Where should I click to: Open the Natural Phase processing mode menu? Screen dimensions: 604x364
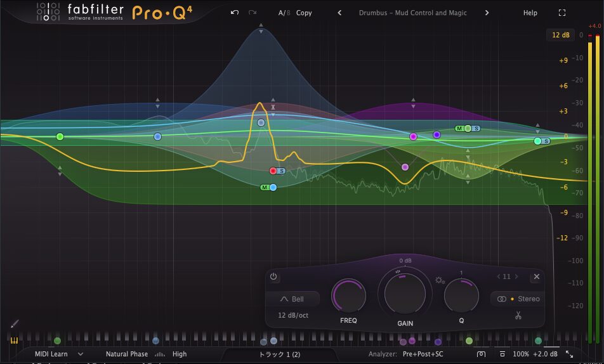127,354
